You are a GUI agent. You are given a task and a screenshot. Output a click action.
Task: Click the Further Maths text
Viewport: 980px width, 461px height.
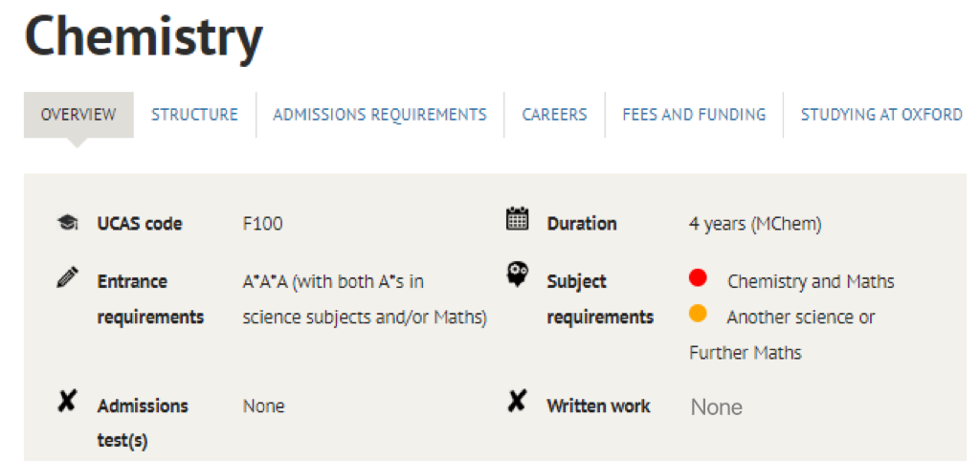click(745, 353)
